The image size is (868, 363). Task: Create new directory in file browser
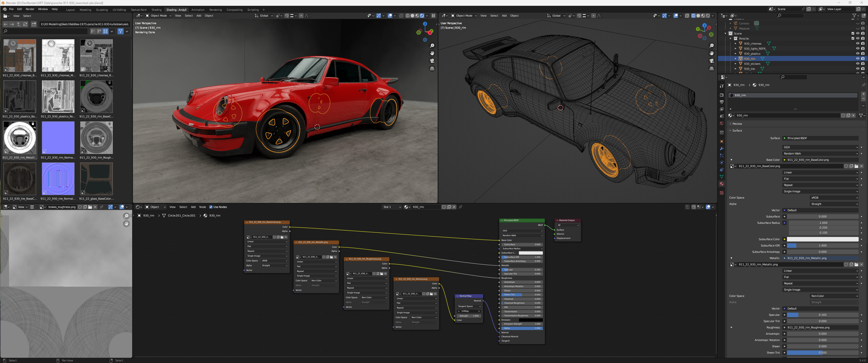34,24
